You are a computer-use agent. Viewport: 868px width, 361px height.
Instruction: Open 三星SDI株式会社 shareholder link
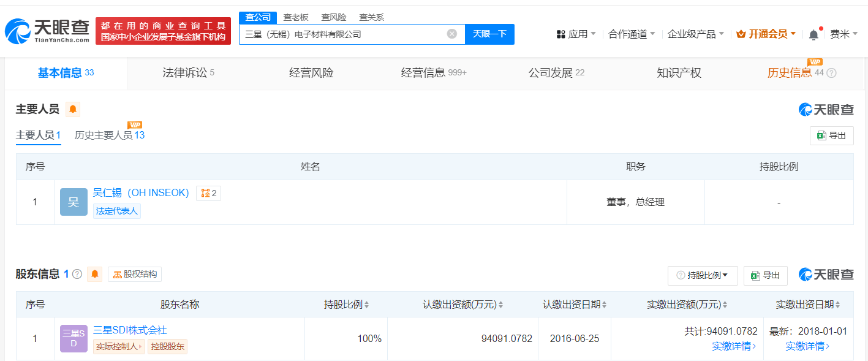pos(130,330)
